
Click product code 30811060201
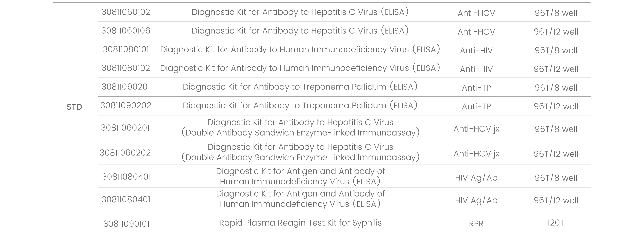pos(125,128)
